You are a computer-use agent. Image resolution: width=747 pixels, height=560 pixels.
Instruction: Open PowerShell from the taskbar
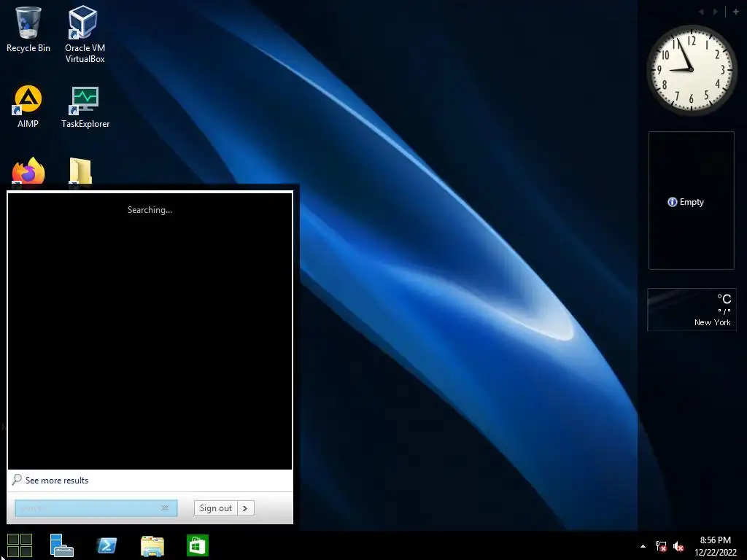click(107, 545)
